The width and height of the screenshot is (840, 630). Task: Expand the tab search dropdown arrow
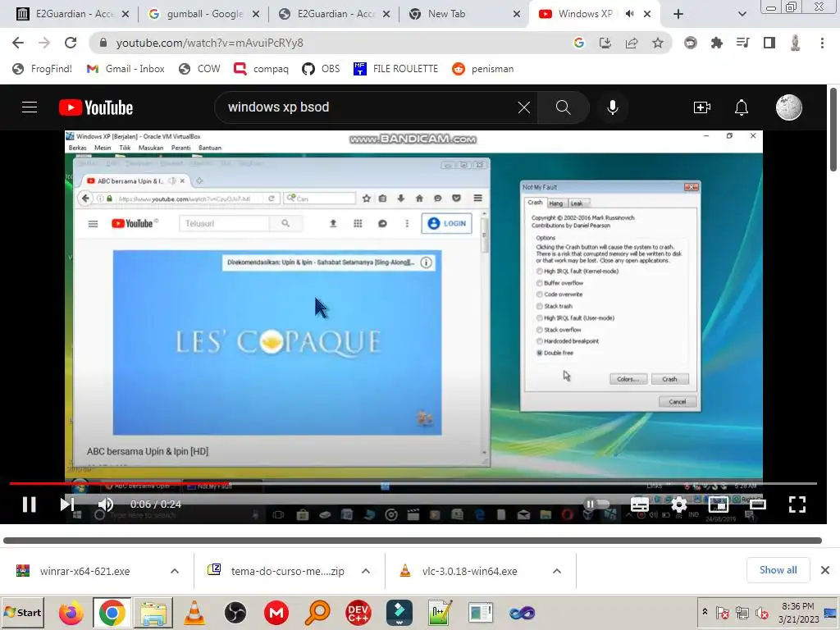click(x=742, y=14)
